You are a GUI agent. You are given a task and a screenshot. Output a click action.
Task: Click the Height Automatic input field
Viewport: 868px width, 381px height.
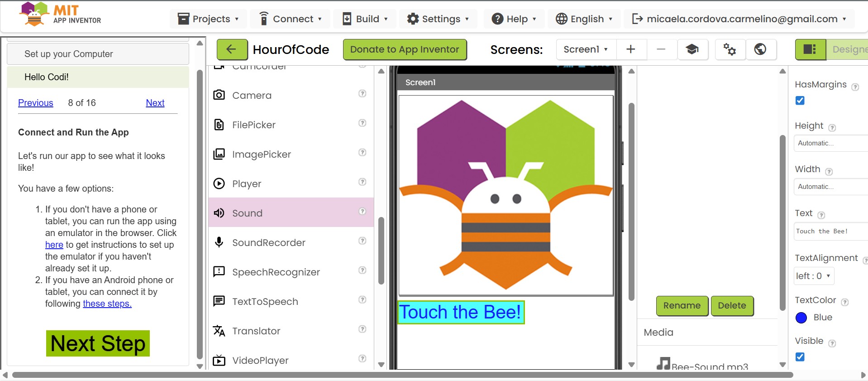831,143
